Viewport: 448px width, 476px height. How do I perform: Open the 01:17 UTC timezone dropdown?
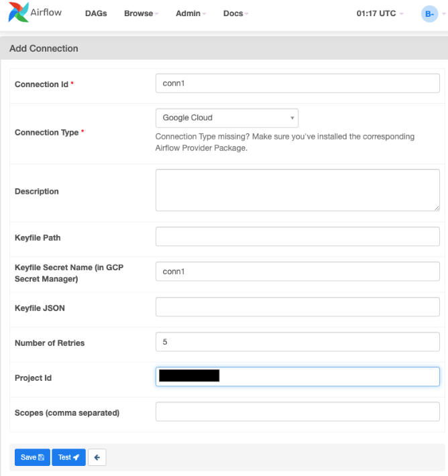pyautogui.click(x=380, y=13)
